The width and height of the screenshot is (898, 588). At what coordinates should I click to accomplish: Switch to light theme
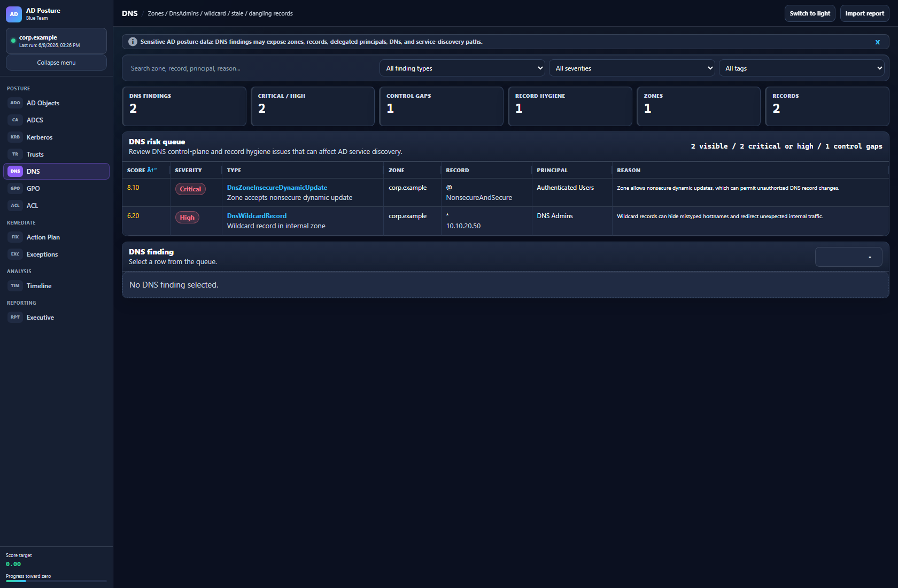[810, 13]
